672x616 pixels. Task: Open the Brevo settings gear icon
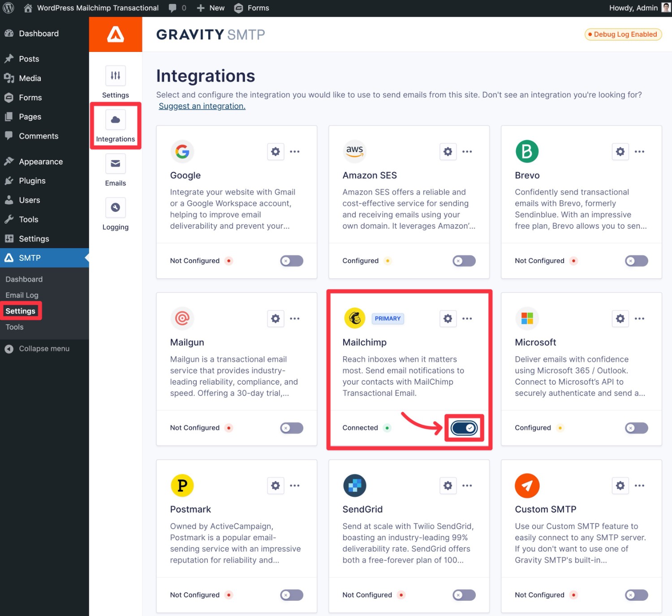pos(620,151)
